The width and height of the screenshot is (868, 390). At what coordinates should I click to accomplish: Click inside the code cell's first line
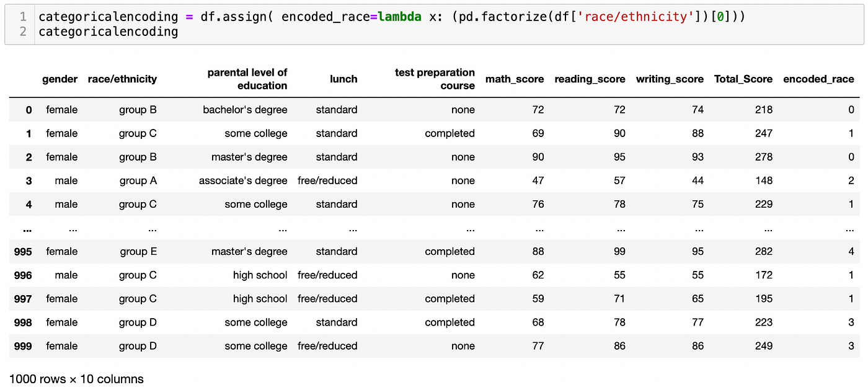[391, 17]
